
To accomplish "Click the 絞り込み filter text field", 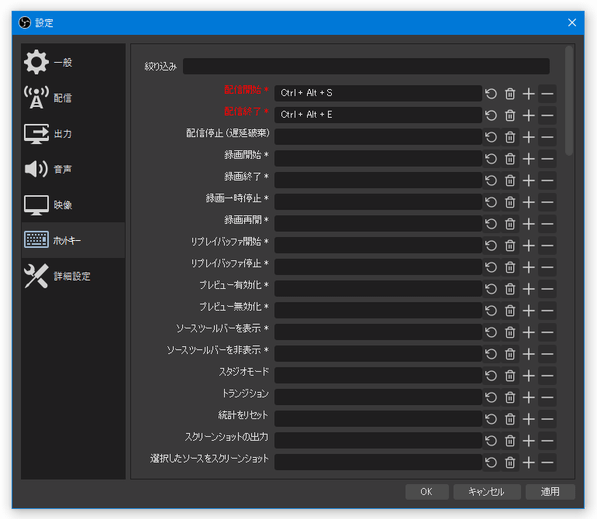I will (366, 66).
